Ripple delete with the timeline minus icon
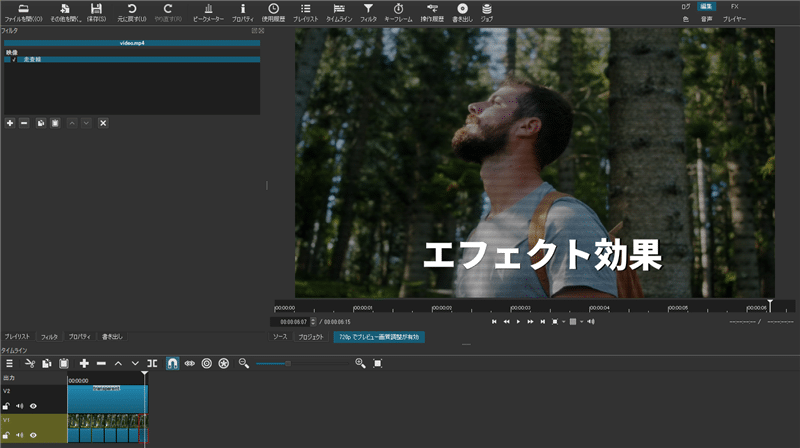800x448 pixels. point(101,363)
